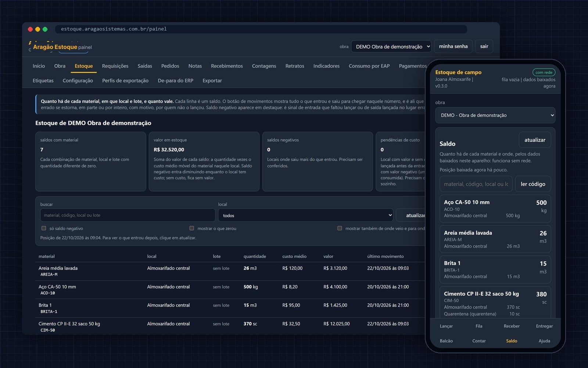
Task: Open Fila in the phone bottom nav
Action: pos(479,326)
